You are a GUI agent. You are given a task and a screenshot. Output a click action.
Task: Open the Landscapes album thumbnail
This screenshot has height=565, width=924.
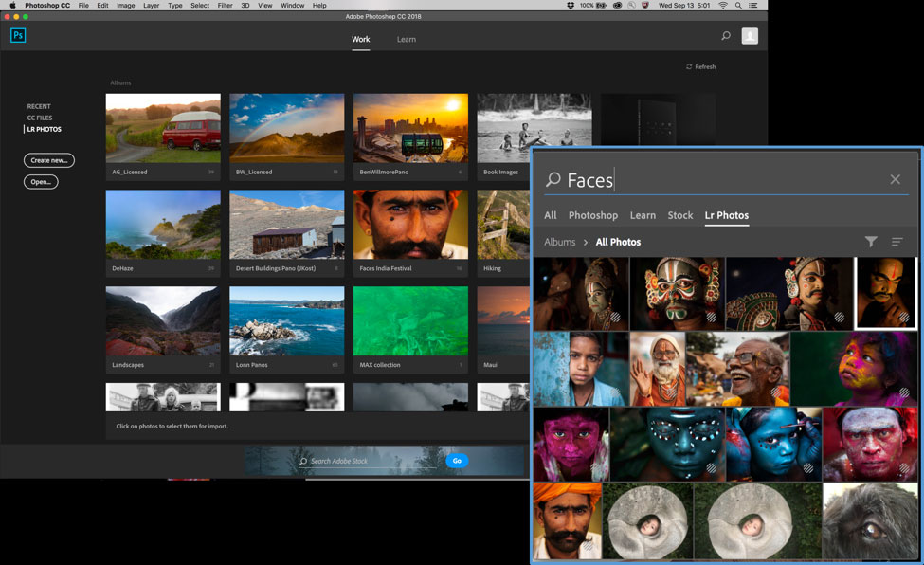click(x=163, y=320)
